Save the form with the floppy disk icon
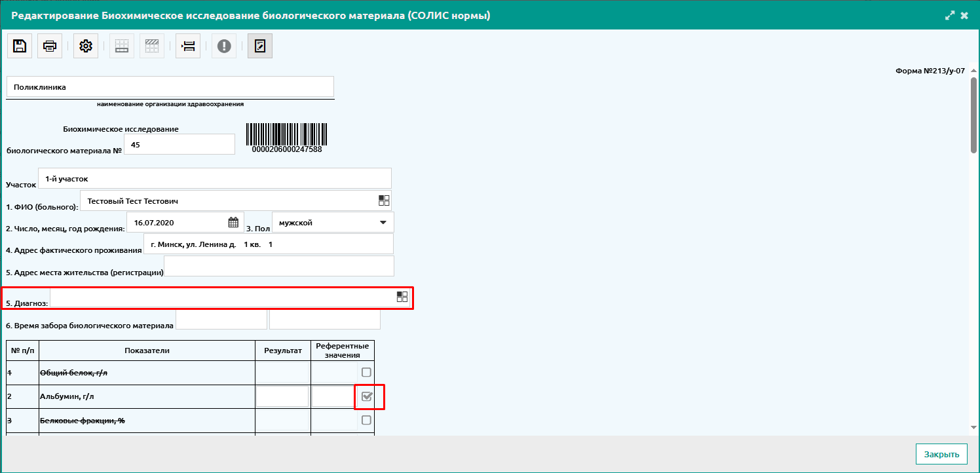 [20, 46]
